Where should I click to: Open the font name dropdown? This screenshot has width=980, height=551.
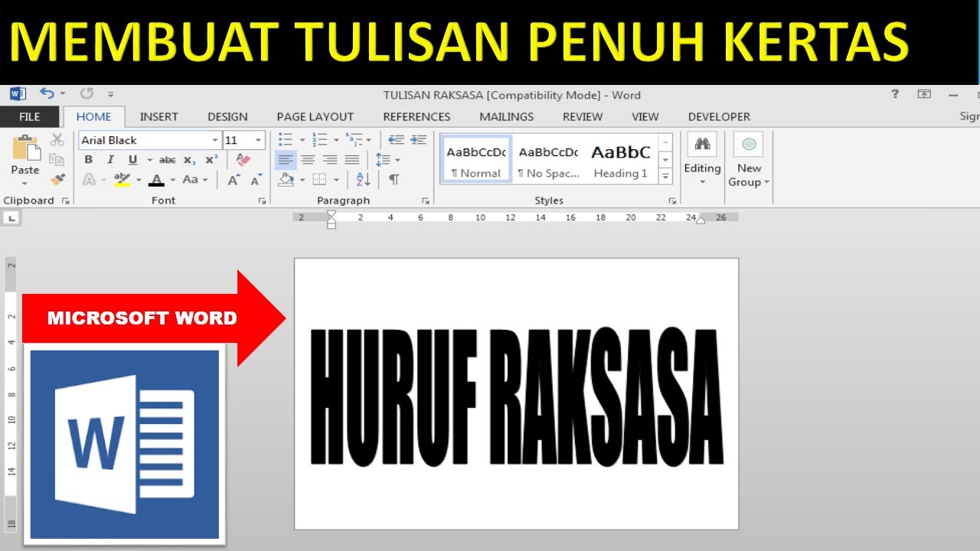[214, 140]
